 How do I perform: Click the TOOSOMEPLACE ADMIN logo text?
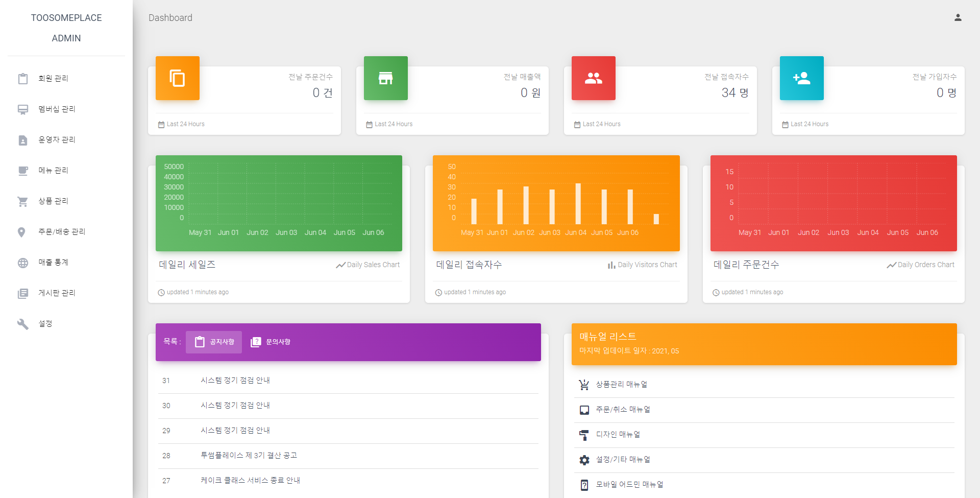66,28
